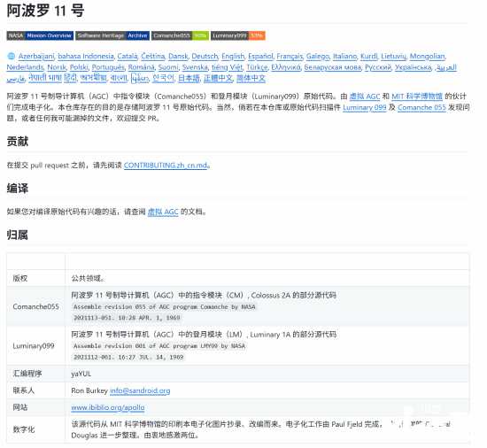Click the info@sandroid.org email link
Viewport: 487px width, 448px height.
(140, 390)
